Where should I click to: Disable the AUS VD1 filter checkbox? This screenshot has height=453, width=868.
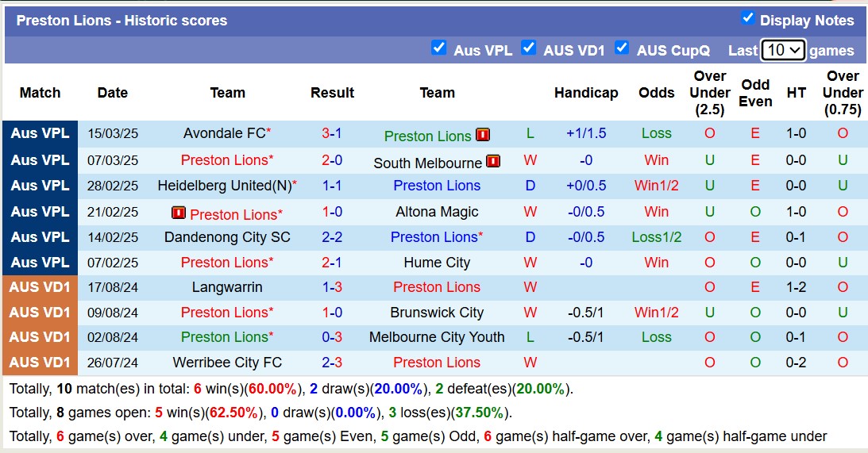528,48
